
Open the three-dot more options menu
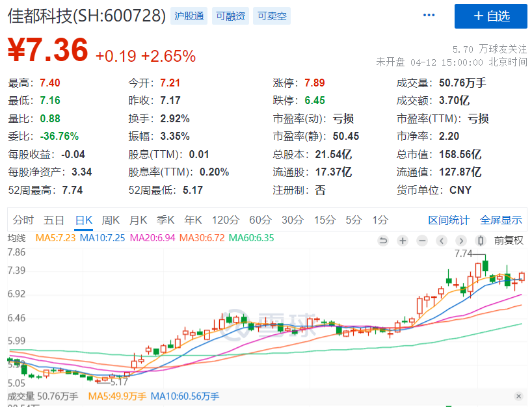pos(429,15)
